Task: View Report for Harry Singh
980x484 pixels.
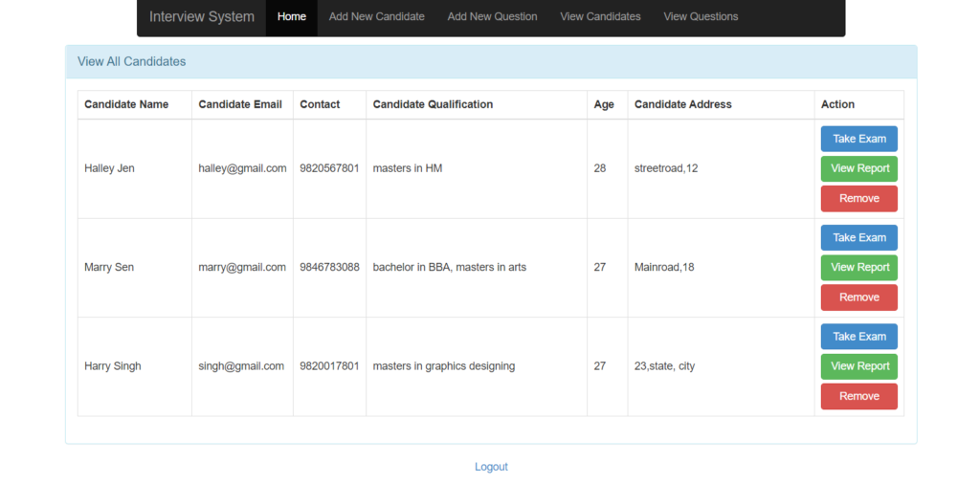Action: [859, 366]
